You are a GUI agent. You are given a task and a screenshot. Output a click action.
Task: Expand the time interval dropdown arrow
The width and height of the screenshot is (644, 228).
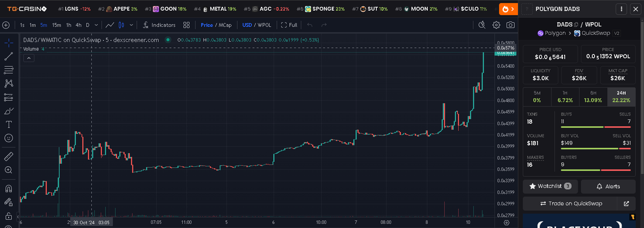pos(96,25)
